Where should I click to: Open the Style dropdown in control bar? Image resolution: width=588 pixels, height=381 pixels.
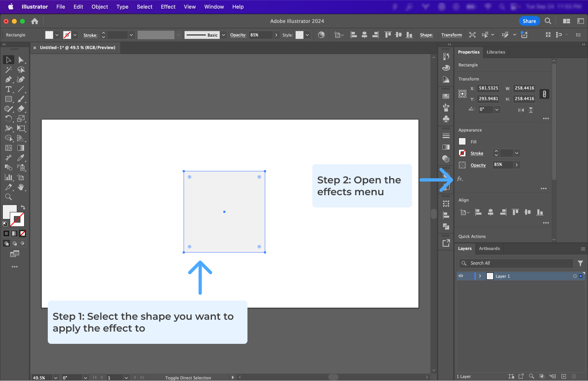click(x=307, y=35)
